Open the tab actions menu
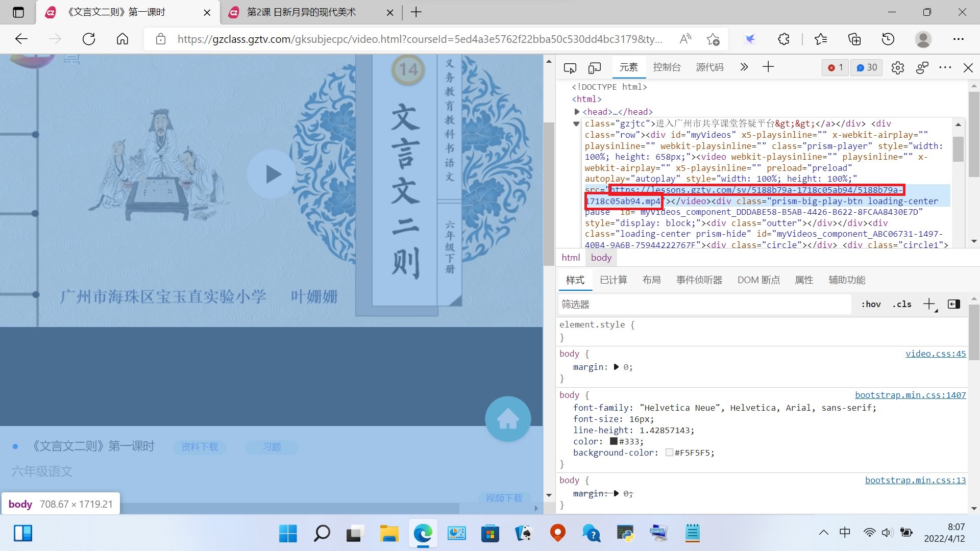Image resolution: width=980 pixels, height=551 pixels. [x=18, y=12]
